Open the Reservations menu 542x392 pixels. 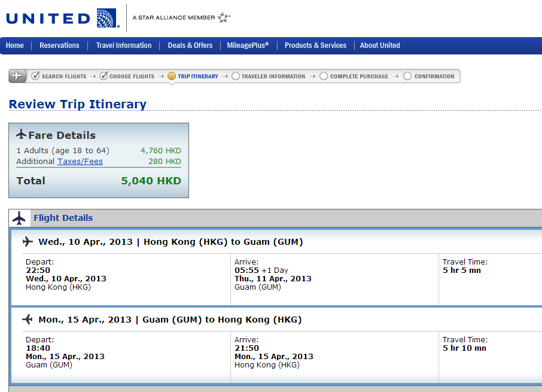[59, 45]
